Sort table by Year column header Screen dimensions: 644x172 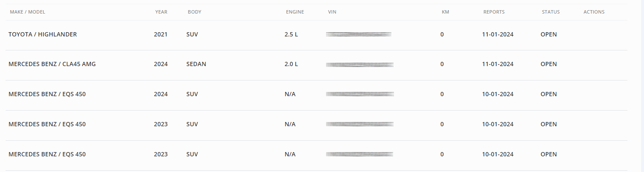click(x=161, y=12)
